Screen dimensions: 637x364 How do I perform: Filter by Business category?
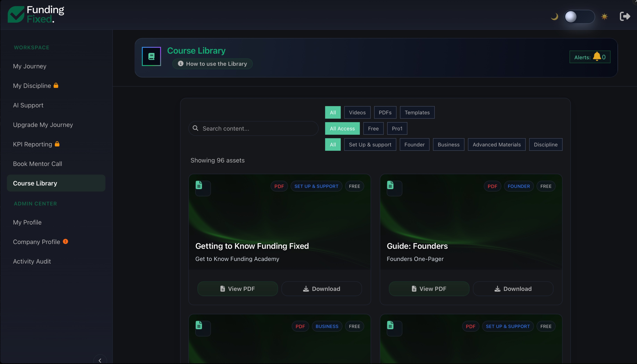tap(449, 145)
